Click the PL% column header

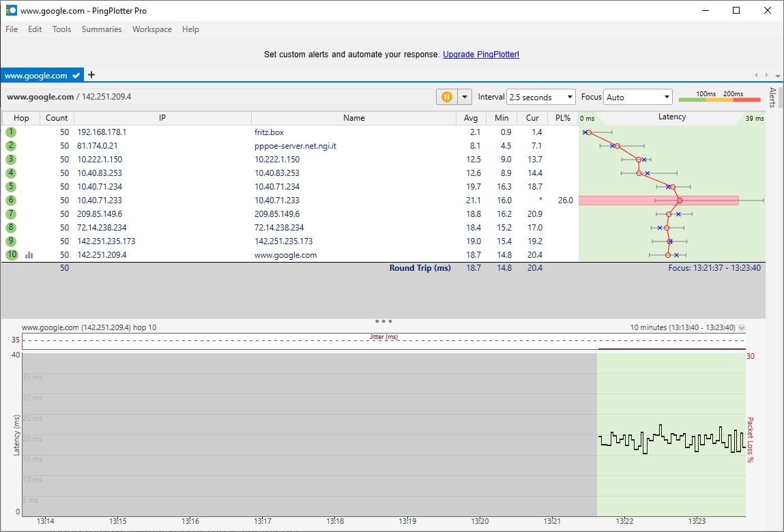click(563, 118)
